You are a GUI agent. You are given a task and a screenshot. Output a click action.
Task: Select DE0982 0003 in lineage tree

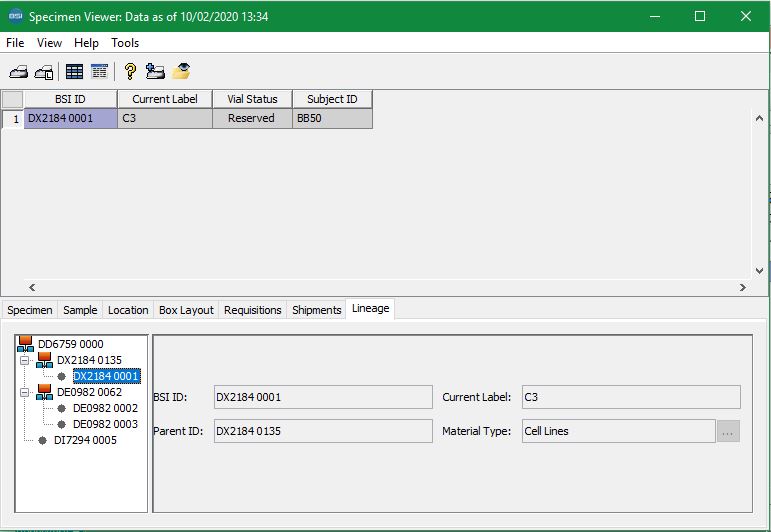[x=105, y=424]
